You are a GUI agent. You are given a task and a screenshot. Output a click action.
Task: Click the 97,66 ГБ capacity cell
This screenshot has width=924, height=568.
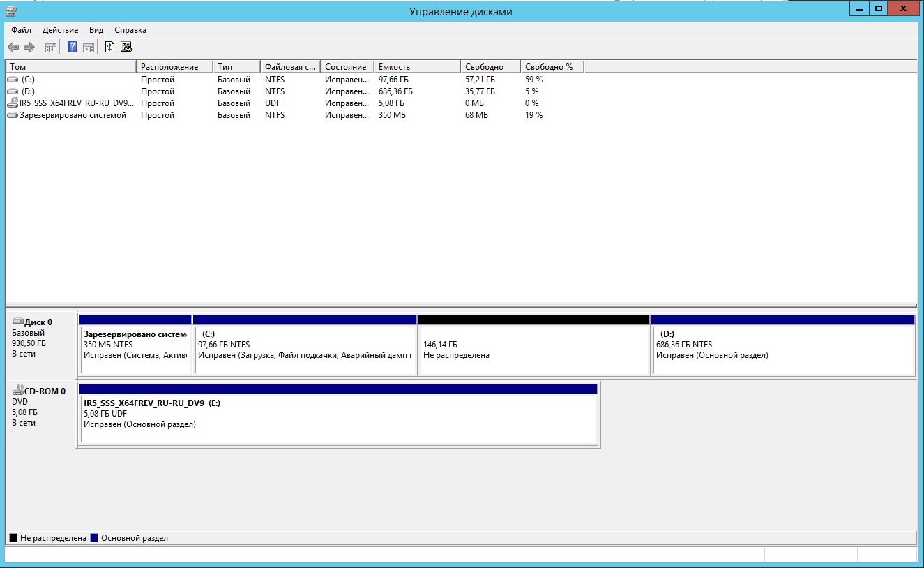394,80
